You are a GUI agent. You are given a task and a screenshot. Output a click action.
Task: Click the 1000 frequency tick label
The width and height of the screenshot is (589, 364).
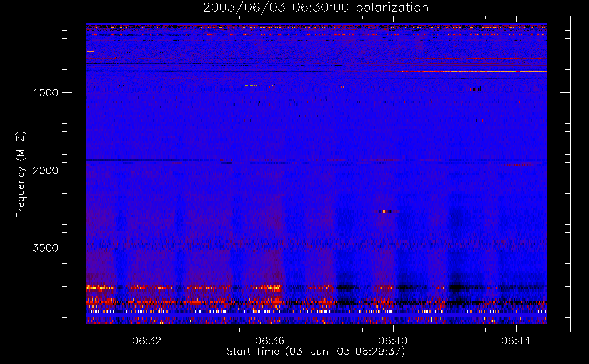pos(46,93)
